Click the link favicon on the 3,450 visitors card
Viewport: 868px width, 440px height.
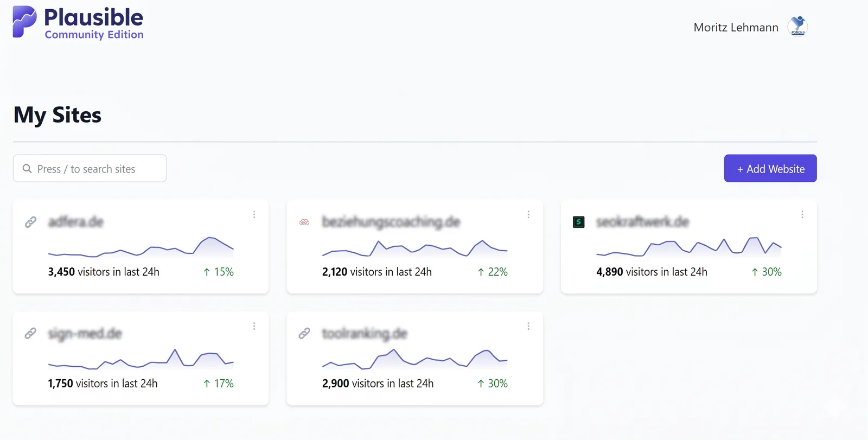pyautogui.click(x=31, y=222)
